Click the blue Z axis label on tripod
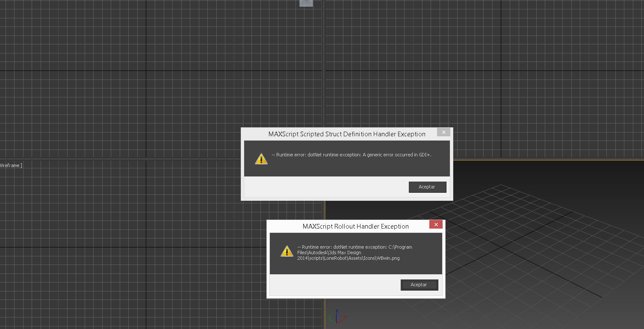Image resolution: width=644 pixels, height=329 pixels. click(x=337, y=311)
